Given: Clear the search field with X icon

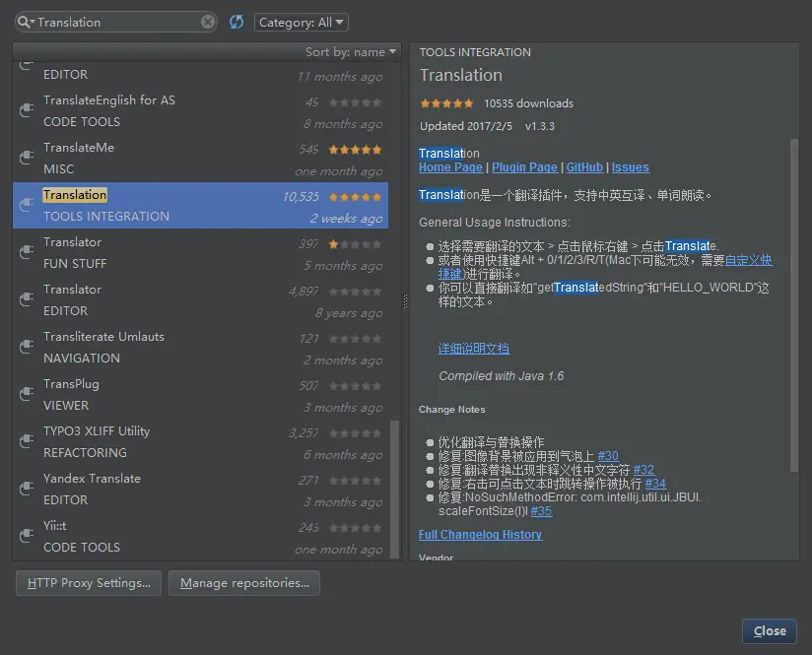Looking at the screenshot, I should pos(208,22).
